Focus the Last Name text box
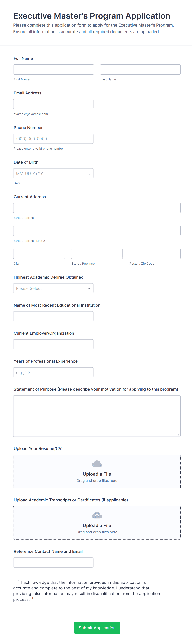The height and width of the screenshot is (644, 192). tap(140, 70)
